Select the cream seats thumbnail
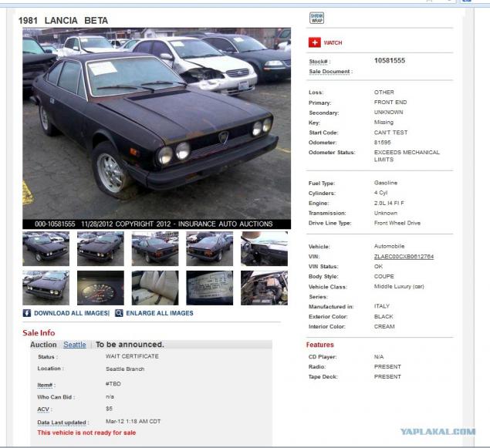This screenshot has height=448, width=490. [155, 288]
